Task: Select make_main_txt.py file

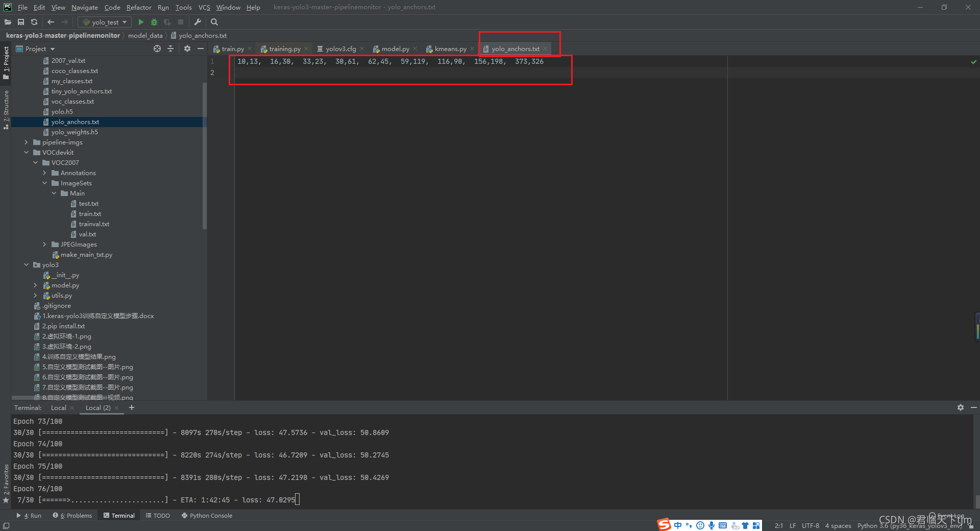Action: (x=86, y=255)
